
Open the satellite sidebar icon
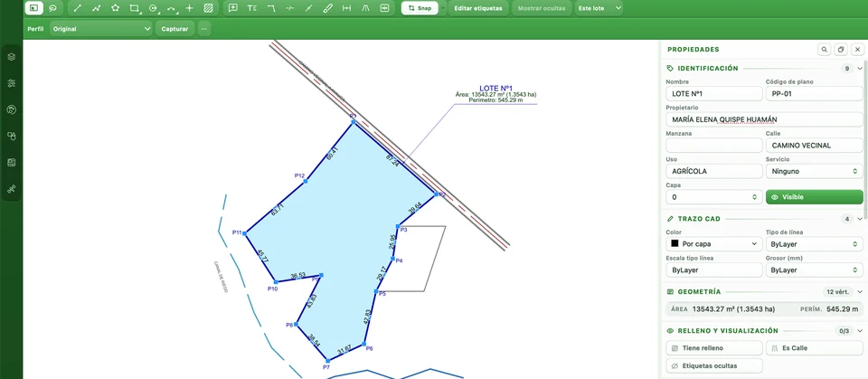click(x=12, y=189)
